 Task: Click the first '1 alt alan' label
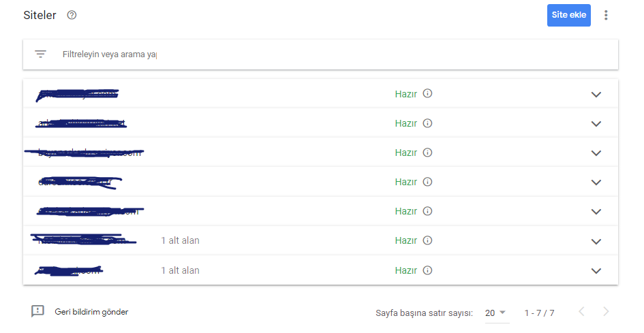[x=180, y=240]
